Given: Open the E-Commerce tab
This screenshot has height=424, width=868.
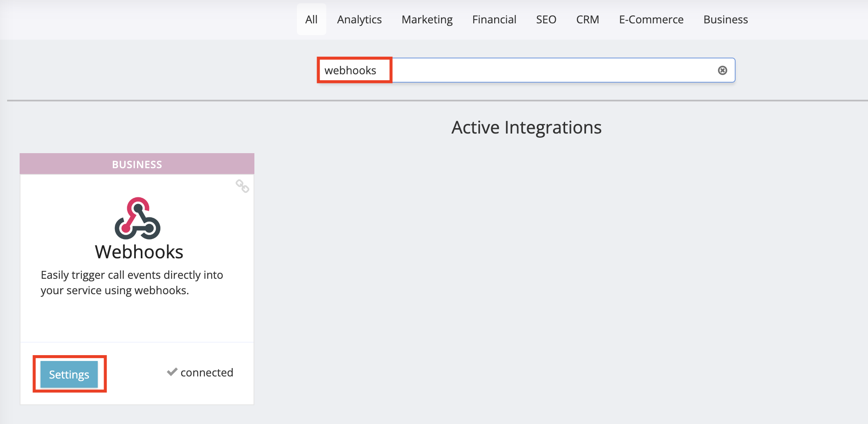Looking at the screenshot, I should tap(651, 20).
